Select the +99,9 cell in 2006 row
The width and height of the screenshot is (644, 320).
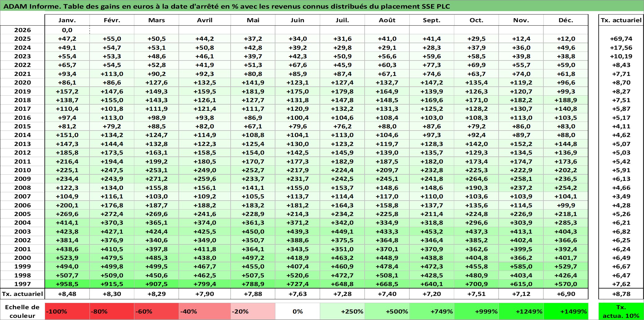[x=566, y=205]
